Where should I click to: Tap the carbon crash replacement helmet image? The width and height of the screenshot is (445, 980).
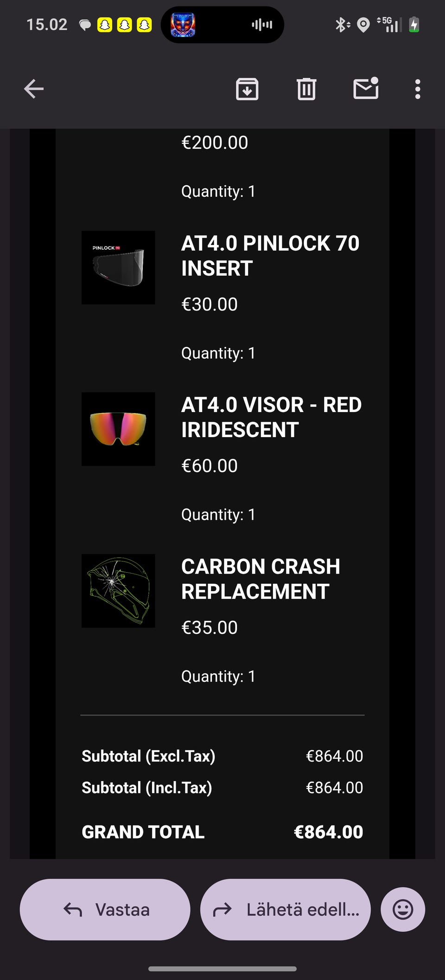tap(118, 591)
